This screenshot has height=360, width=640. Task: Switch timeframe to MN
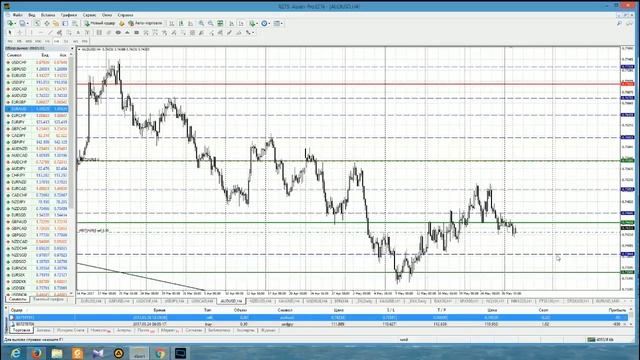(x=84, y=41)
